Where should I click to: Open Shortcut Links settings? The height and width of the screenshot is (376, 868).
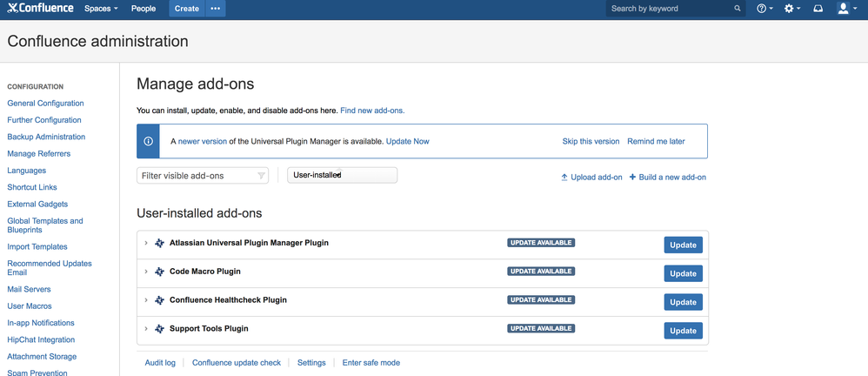32,187
